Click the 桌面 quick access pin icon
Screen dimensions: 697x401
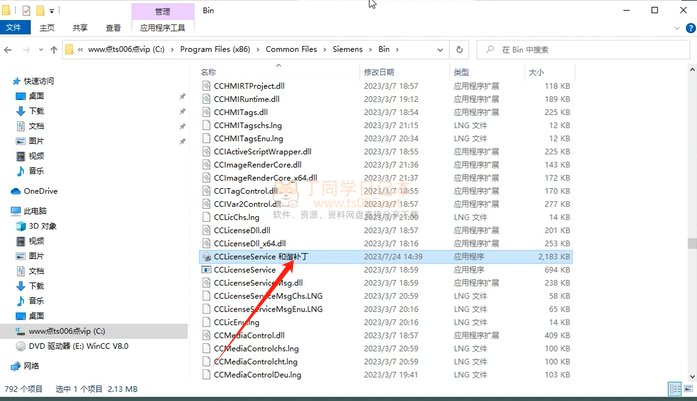182,96
